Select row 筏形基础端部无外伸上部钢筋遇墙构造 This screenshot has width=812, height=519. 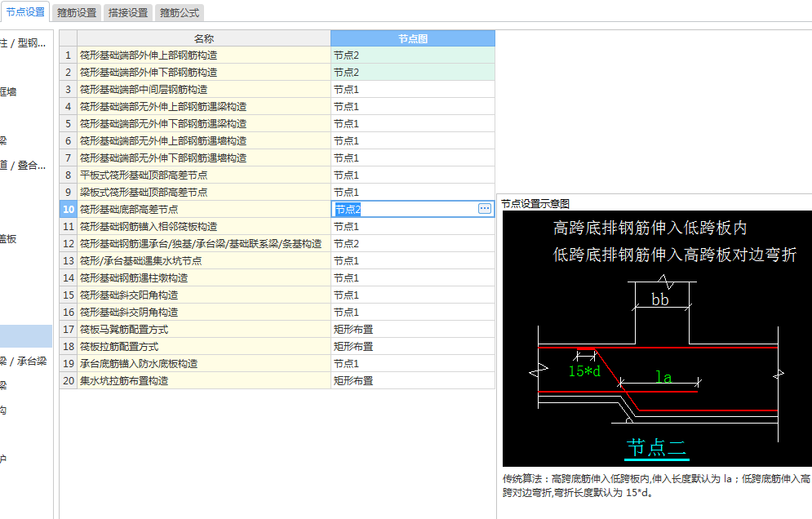tap(204, 141)
